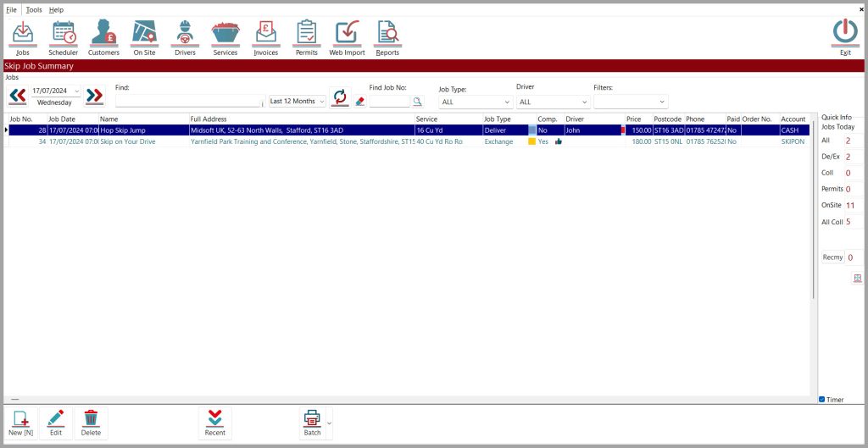Click the Edit pencil button
This screenshot has width=868, height=448.
56,423
